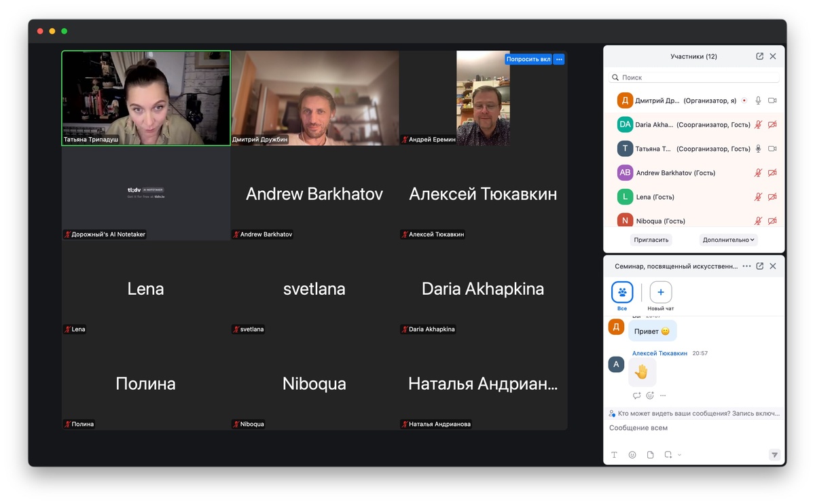The height and width of the screenshot is (504, 815).
Task: Open more options on Андрей Еремин video tile
Action: [x=559, y=59]
